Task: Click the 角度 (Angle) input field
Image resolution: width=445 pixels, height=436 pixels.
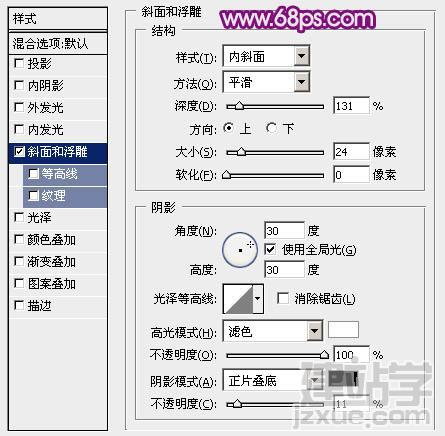Action: click(x=284, y=231)
